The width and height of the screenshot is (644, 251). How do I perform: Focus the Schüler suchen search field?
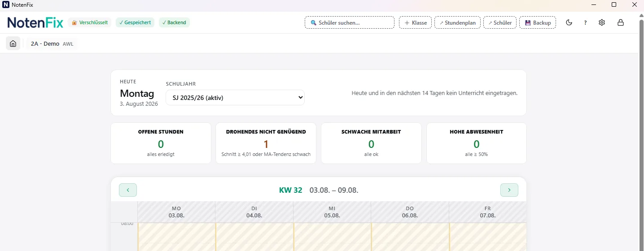[350, 22]
